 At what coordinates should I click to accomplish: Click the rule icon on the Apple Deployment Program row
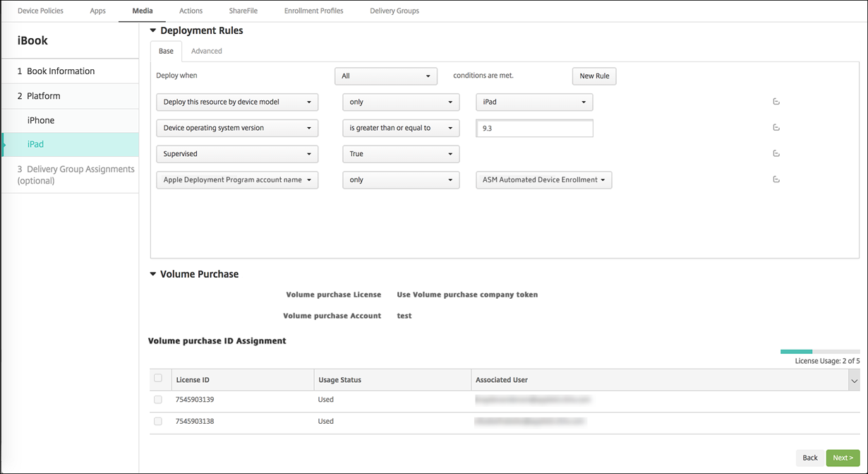[776, 180]
